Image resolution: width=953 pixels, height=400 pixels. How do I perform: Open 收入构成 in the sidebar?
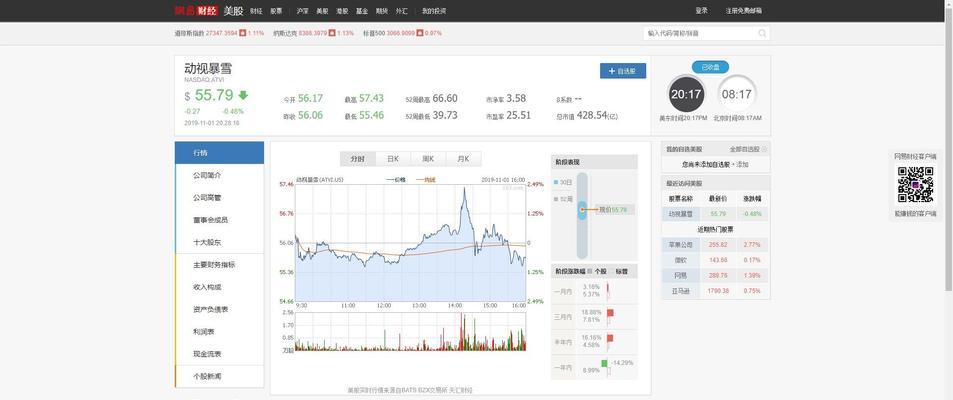[219, 287]
